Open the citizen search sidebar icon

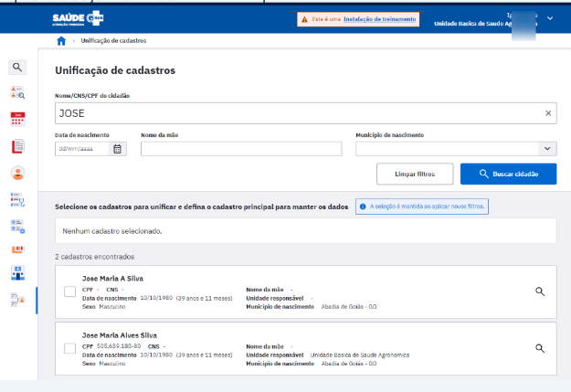(17, 92)
